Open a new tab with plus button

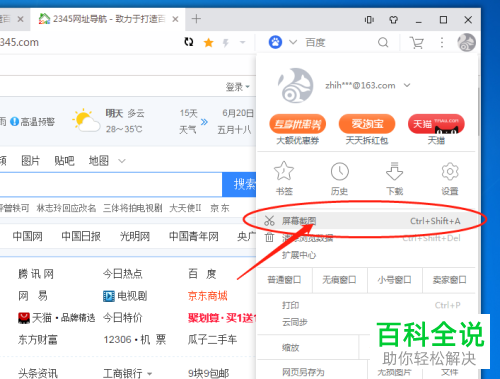click(x=196, y=19)
